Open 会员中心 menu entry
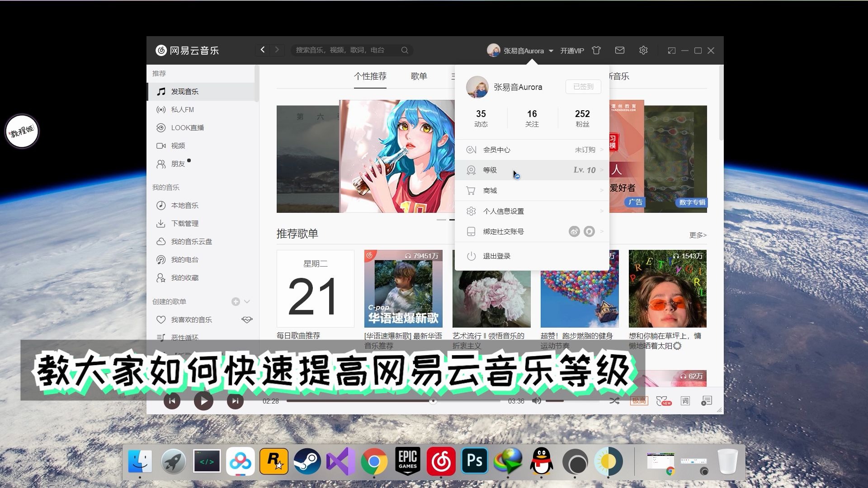The width and height of the screenshot is (868, 488). pyautogui.click(x=532, y=150)
